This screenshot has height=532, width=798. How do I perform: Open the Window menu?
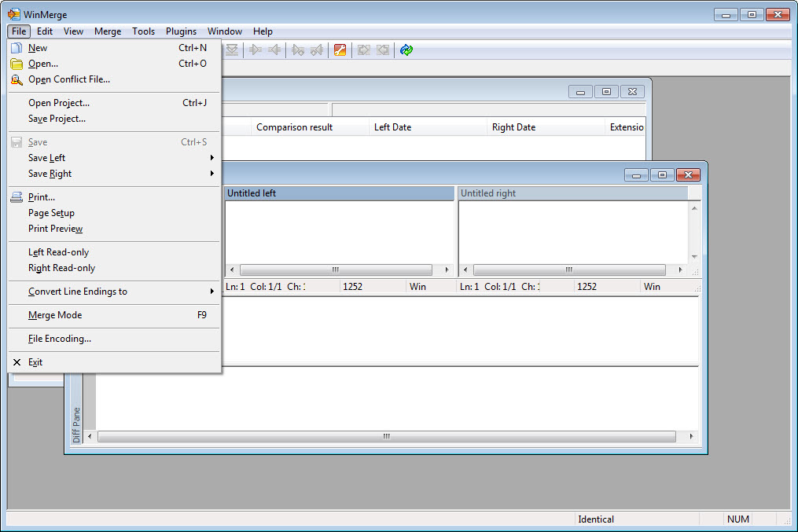click(x=224, y=31)
